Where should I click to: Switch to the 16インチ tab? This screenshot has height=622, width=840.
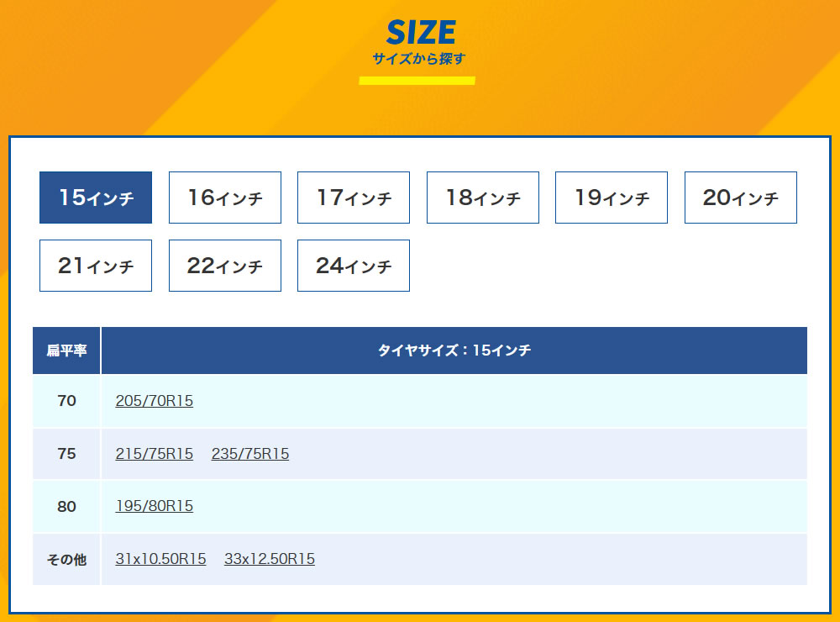pyautogui.click(x=225, y=198)
